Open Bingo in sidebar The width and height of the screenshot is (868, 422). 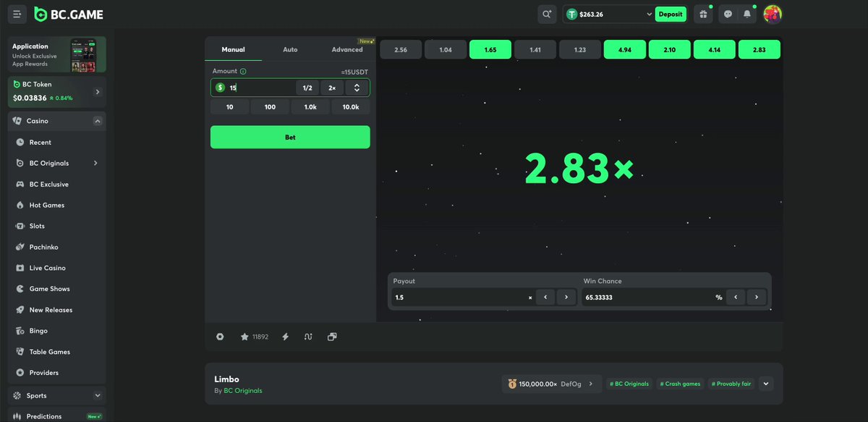(57, 331)
